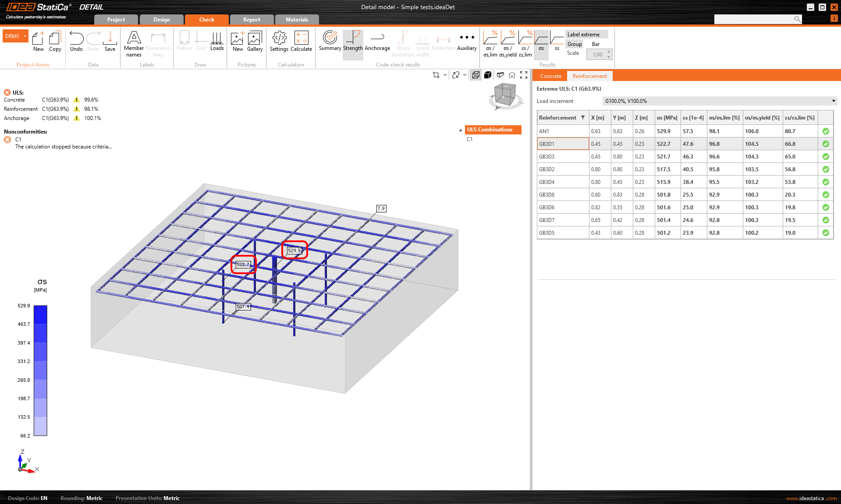The width and height of the screenshot is (841, 504).
Task: Open the Reinforcement column filter
Action: (x=583, y=117)
